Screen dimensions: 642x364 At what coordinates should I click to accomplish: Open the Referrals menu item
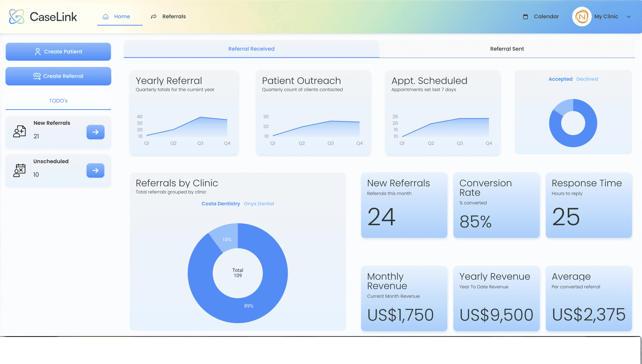click(x=168, y=17)
